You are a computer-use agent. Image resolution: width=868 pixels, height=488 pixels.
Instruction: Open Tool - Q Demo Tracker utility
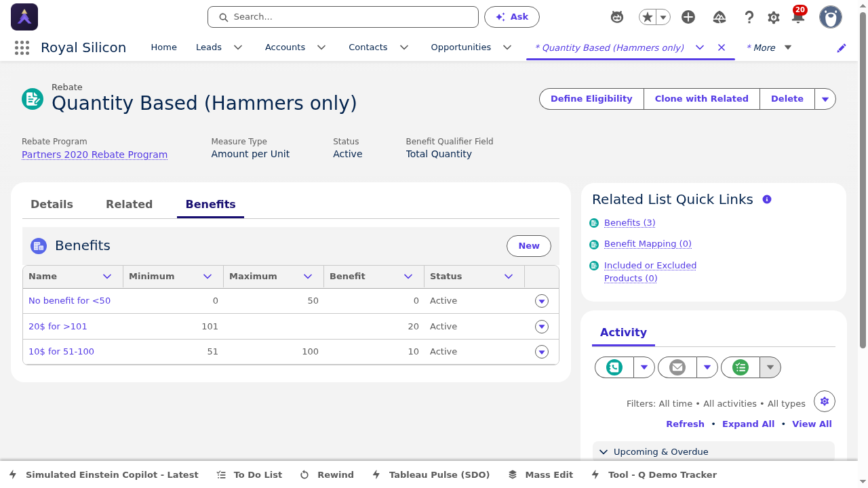(654, 474)
